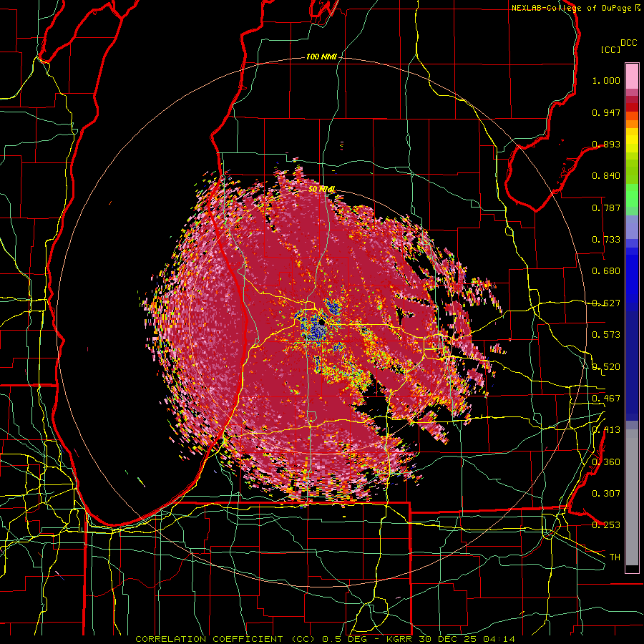Select the 0.627 scale value

tap(606, 303)
